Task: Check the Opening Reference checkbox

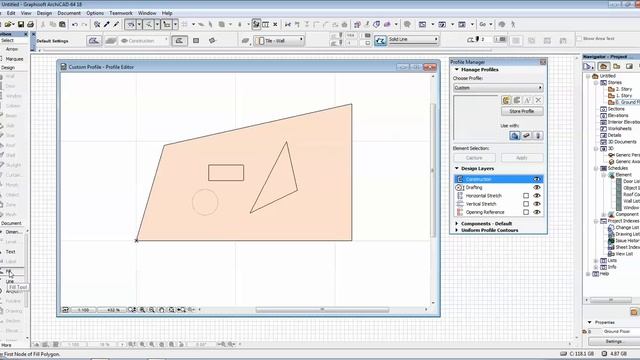Action: [x=526, y=212]
